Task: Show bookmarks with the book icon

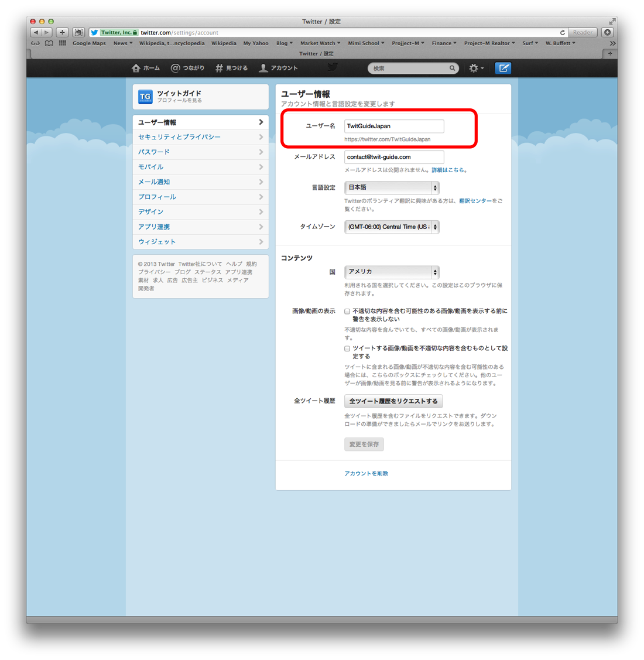Action: coord(49,43)
